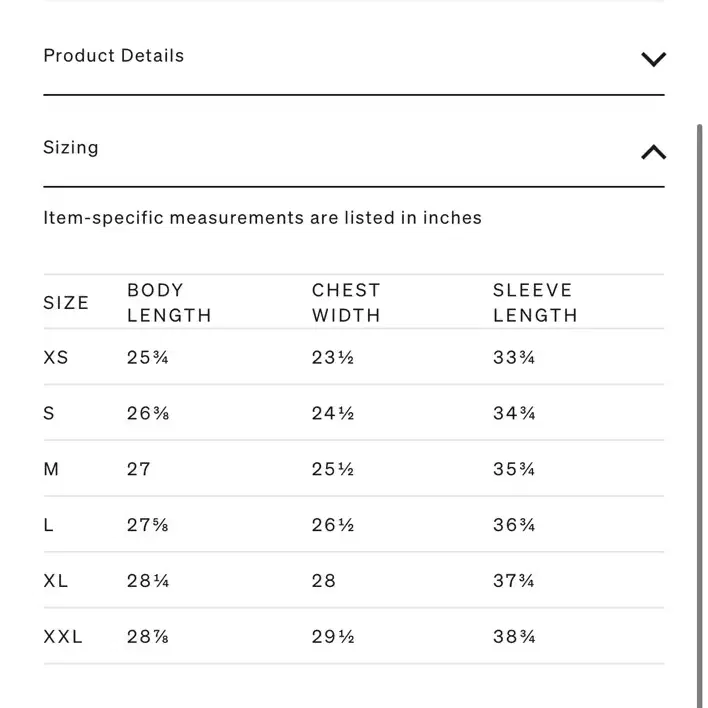Click the Product Details heading
Image resolution: width=708 pixels, height=708 pixels.
click(x=114, y=56)
